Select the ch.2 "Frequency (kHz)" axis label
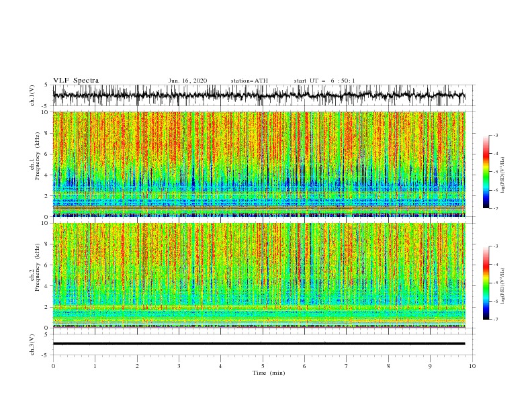The width and height of the screenshot is (532, 411). pos(38,267)
